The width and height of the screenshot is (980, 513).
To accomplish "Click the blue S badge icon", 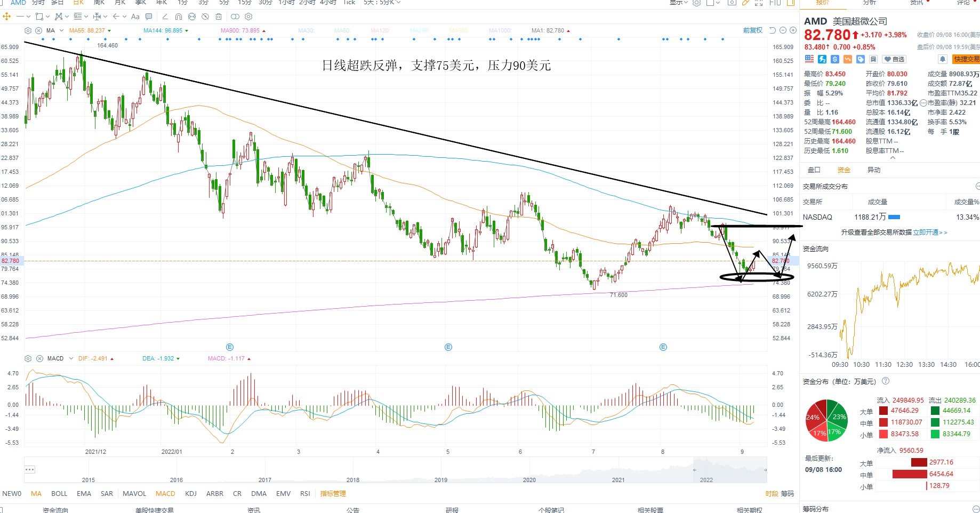I will coord(835,59).
